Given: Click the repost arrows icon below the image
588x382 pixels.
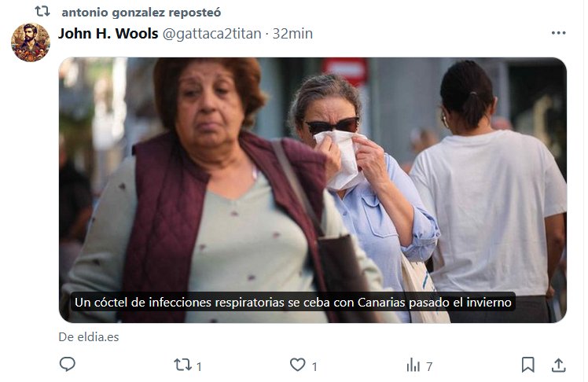Looking at the screenshot, I should click(x=182, y=365).
